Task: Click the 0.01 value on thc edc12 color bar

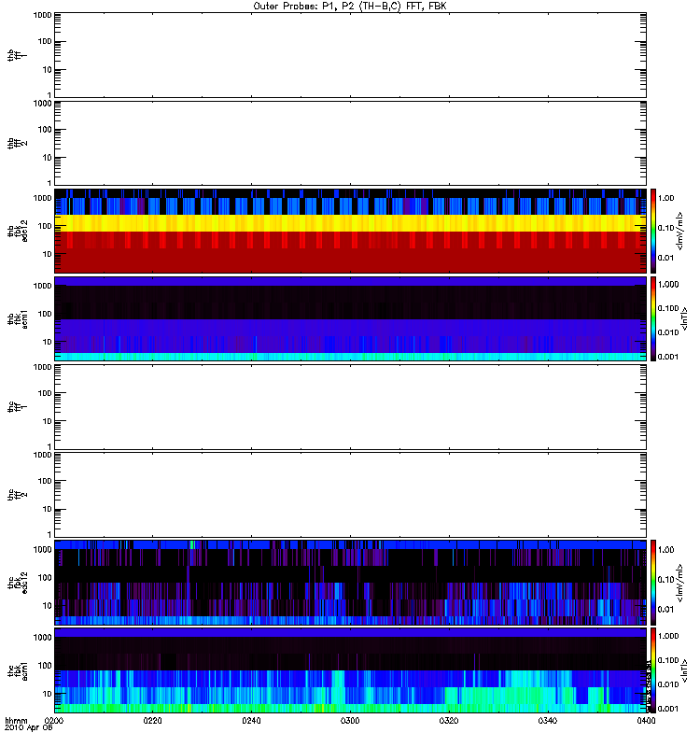Action: click(x=665, y=610)
